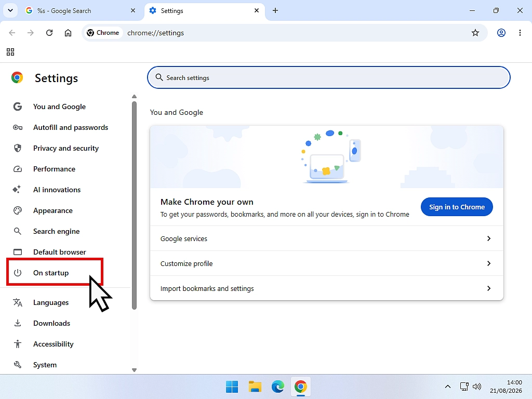The width and height of the screenshot is (532, 399).
Task: Open the profile avatar menu
Action: [x=501, y=33]
